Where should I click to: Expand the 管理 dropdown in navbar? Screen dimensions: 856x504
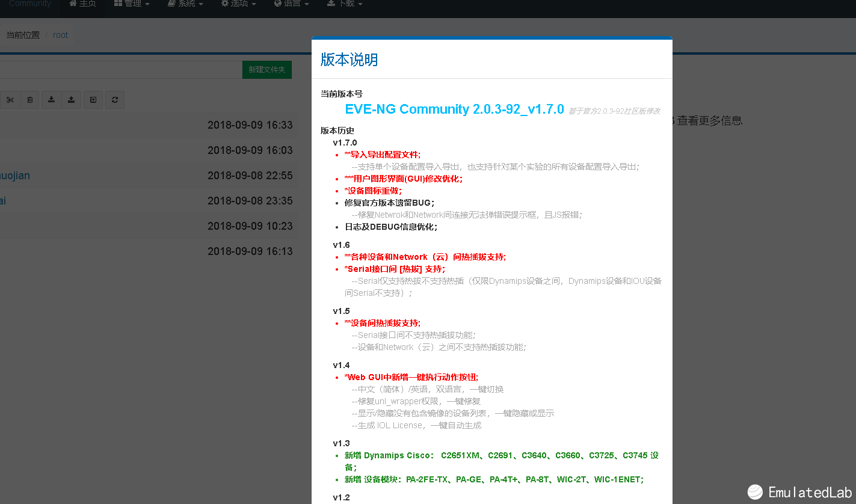pos(132,4)
